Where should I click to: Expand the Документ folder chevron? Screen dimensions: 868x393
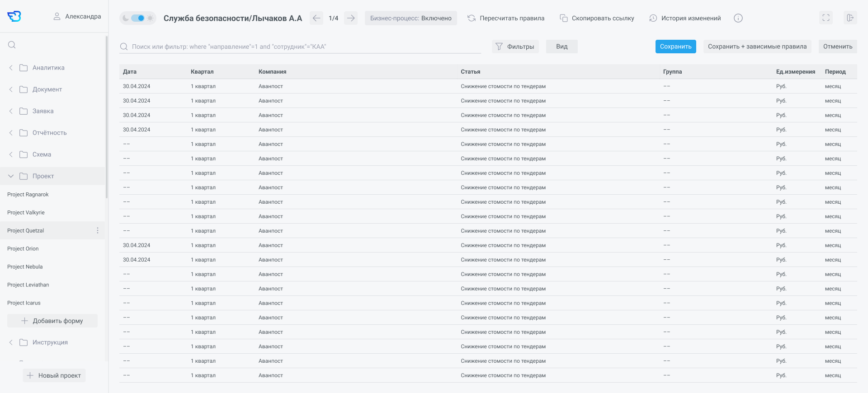click(x=11, y=89)
